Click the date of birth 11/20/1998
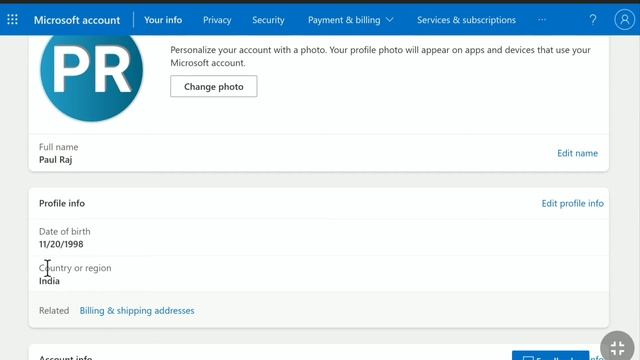 [61, 244]
